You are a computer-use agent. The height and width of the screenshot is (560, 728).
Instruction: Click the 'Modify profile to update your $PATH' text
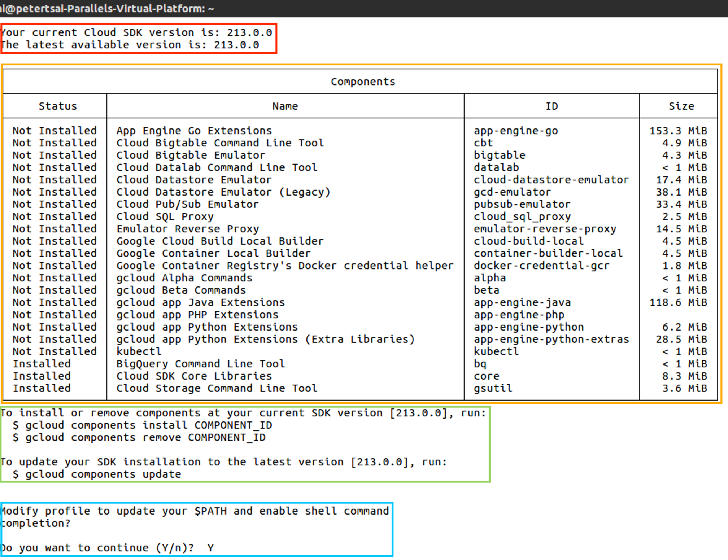point(195,511)
